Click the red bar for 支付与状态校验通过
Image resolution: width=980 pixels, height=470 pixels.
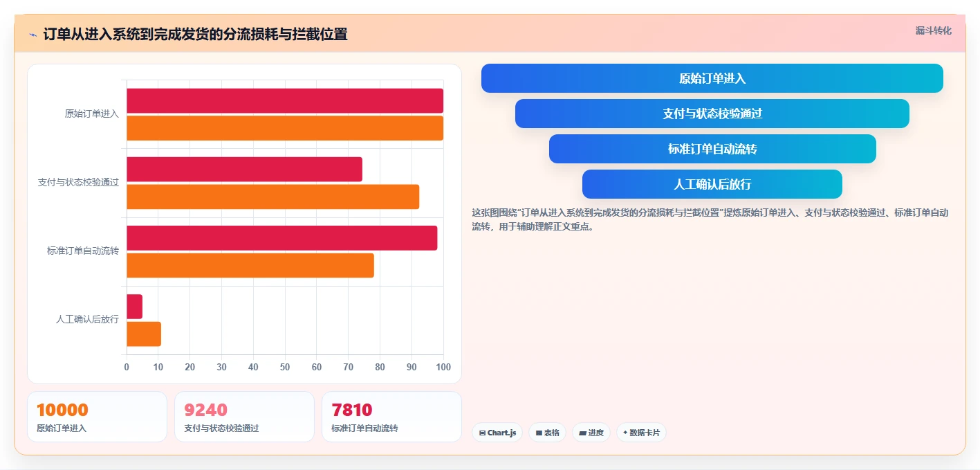(244, 170)
